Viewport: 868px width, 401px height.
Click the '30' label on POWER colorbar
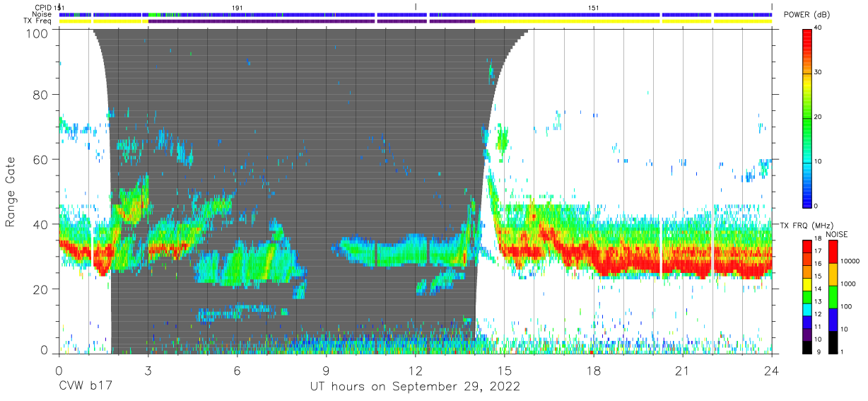coord(819,73)
